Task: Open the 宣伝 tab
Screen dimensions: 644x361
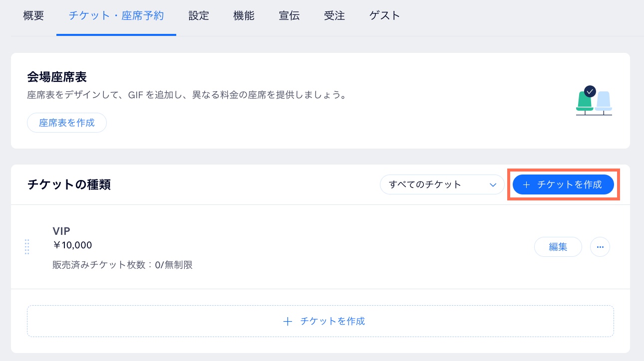Action: tap(289, 15)
